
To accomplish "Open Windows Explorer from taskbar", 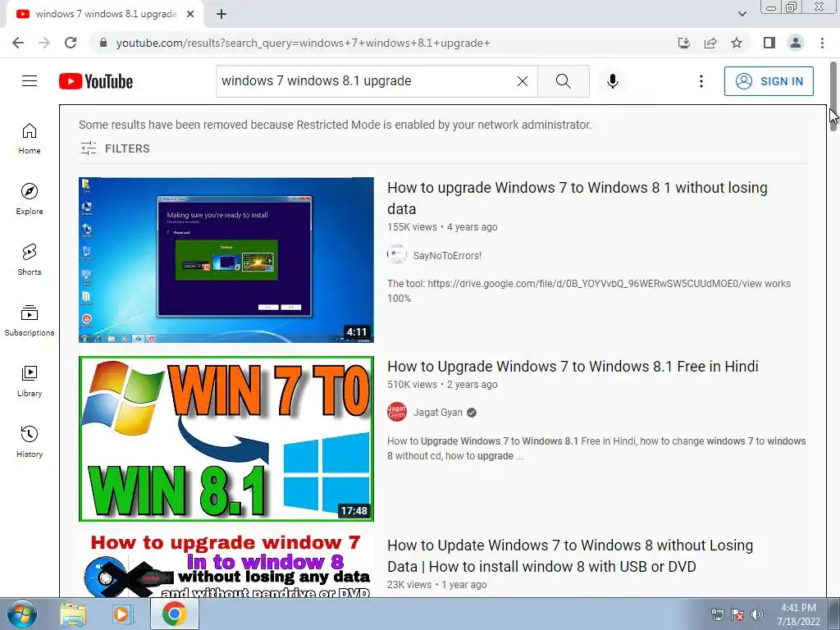I will tap(73, 614).
